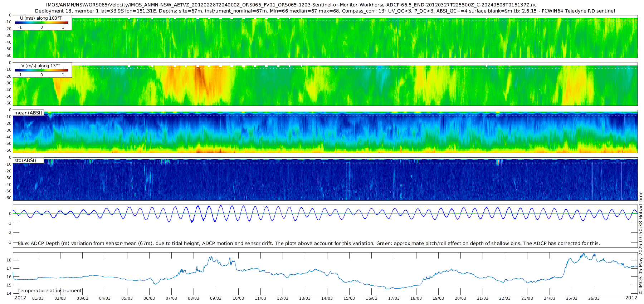Click the 'V (m/s) along 13°T' legend title
Image resolution: width=644 pixels, height=304 pixels.
[41, 65]
